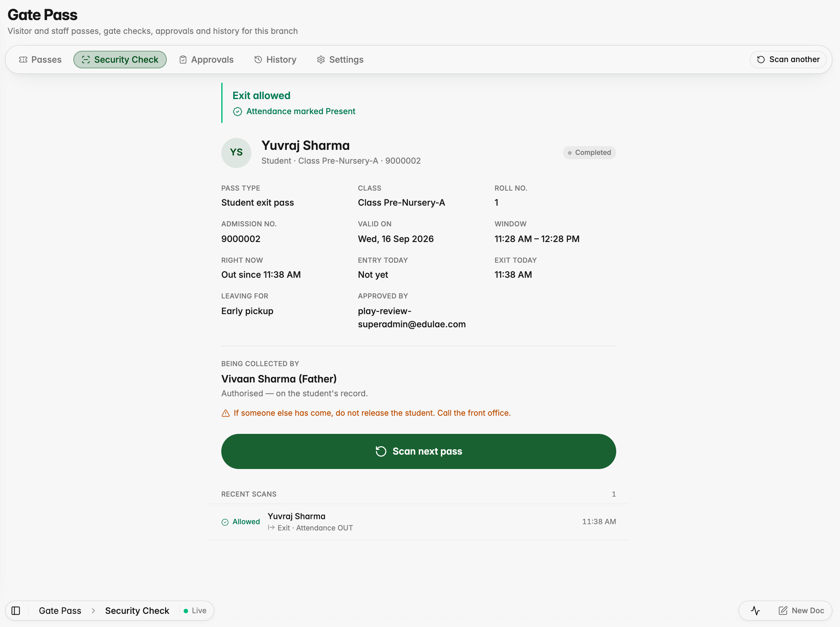Click the orange warning triangle icon

tap(225, 413)
